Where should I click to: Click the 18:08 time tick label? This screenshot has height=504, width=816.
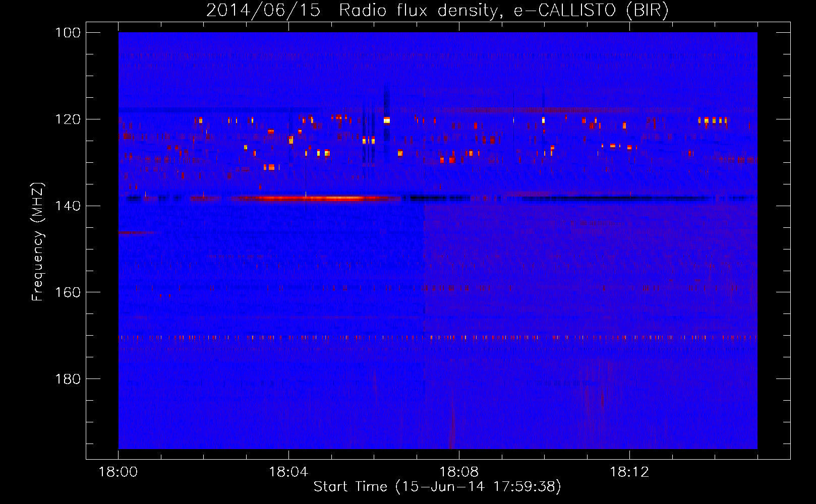click(x=459, y=472)
